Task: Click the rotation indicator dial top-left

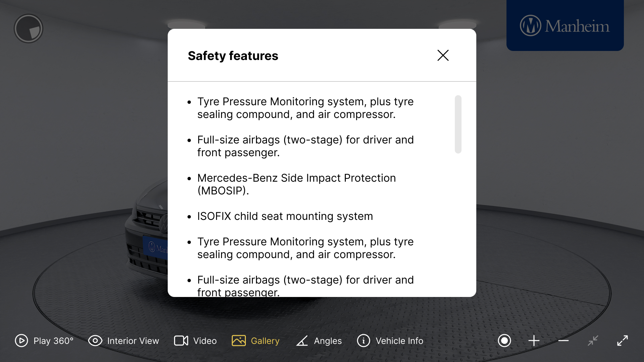Action: (29, 28)
